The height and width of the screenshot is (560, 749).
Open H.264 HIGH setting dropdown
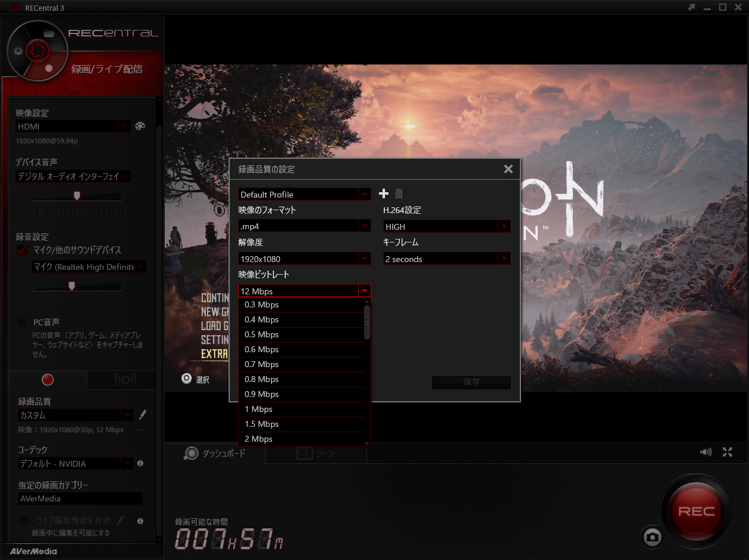pyautogui.click(x=447, y=226)
